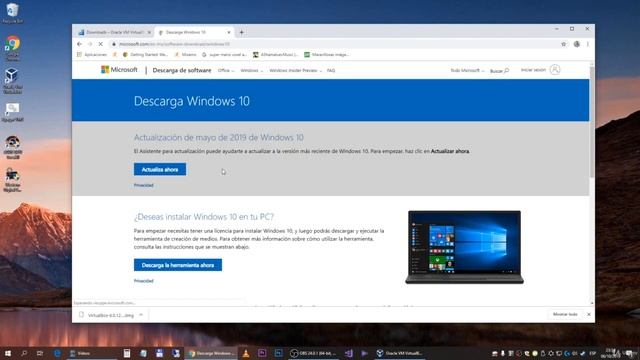
Task: Click the Iniciar sesión link
Action: [x=533, y=70]
